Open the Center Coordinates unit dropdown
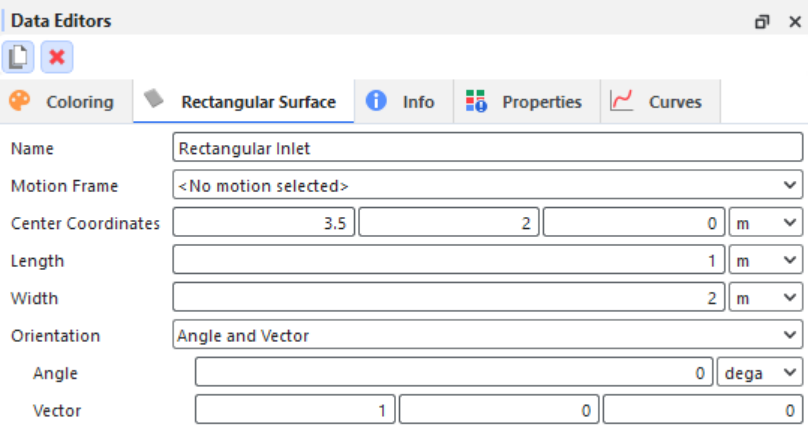Image resolution: width=809 pixels, height=431 pixels. [766, 223]
